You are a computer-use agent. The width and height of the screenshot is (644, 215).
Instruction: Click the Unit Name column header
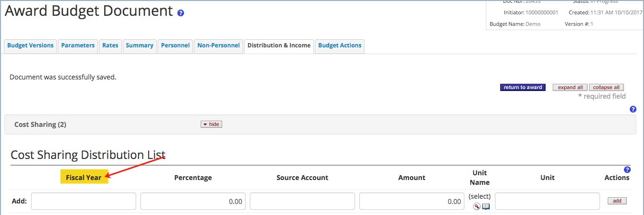[x=480, y=178]
